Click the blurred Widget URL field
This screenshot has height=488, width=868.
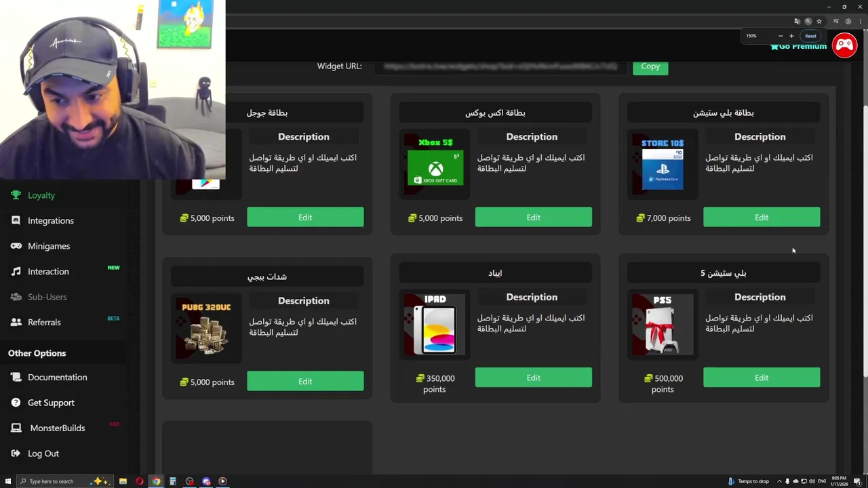[x=500, y=66]
